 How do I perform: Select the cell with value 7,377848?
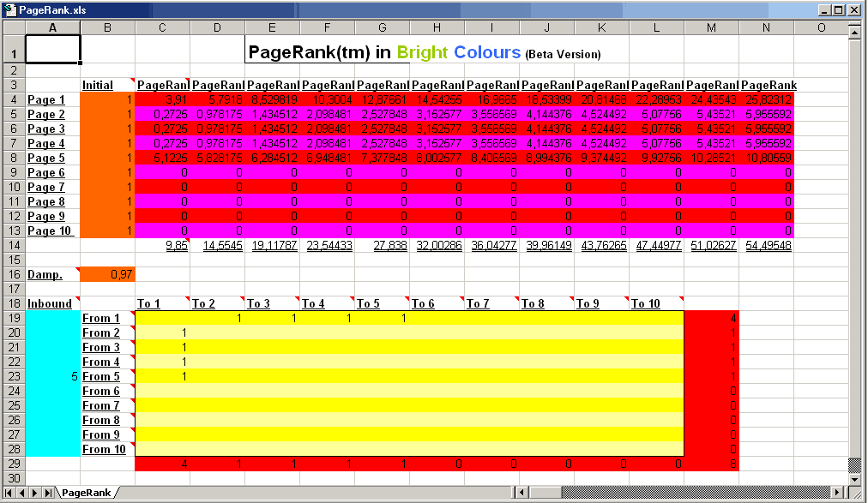click(x=382, y=158)
